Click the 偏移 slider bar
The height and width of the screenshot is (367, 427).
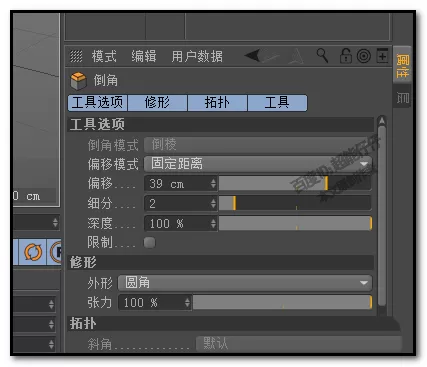click(295, 184)
